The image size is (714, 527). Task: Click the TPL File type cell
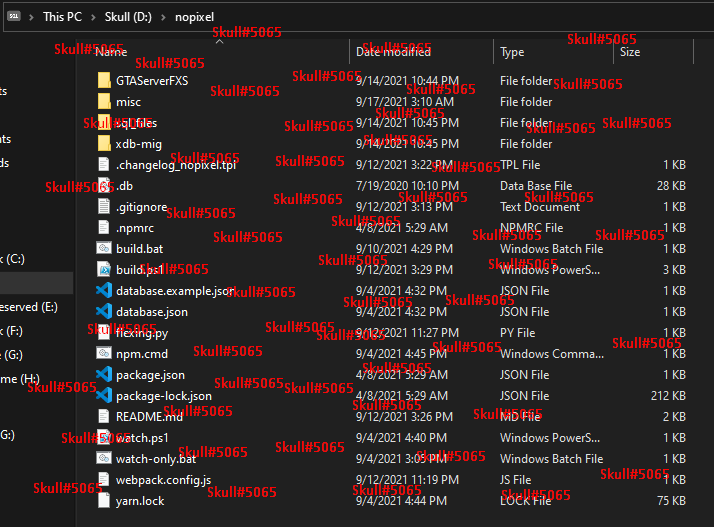tap(520, 165)
